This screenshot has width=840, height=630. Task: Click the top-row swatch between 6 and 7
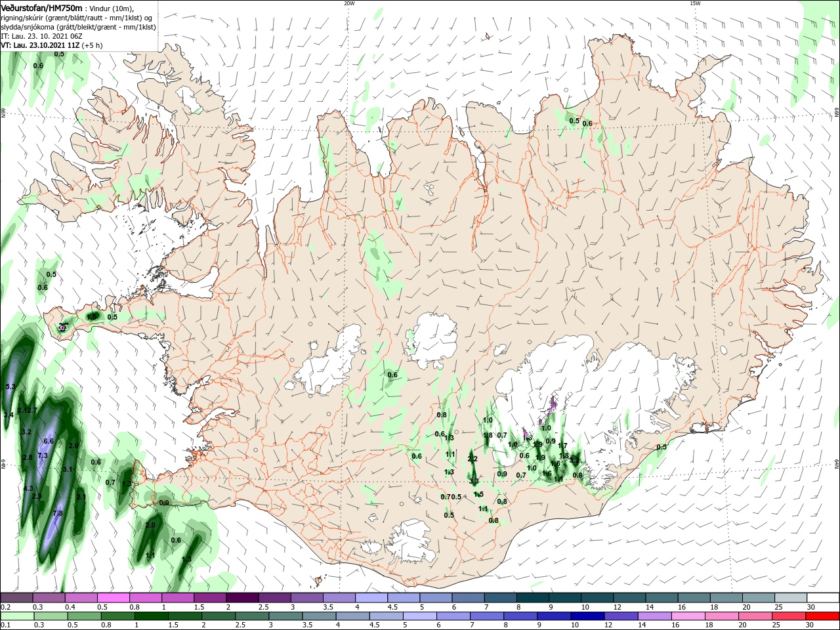469,597
